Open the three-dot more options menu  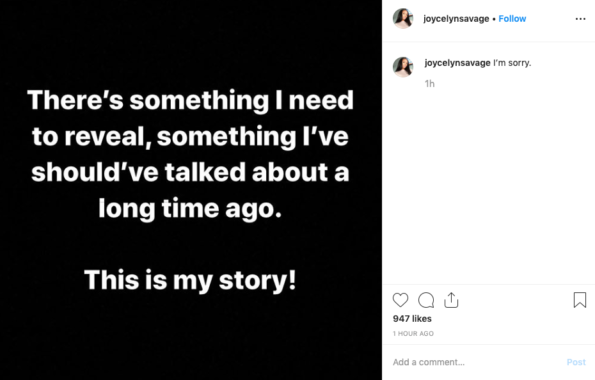coord(580,19)
